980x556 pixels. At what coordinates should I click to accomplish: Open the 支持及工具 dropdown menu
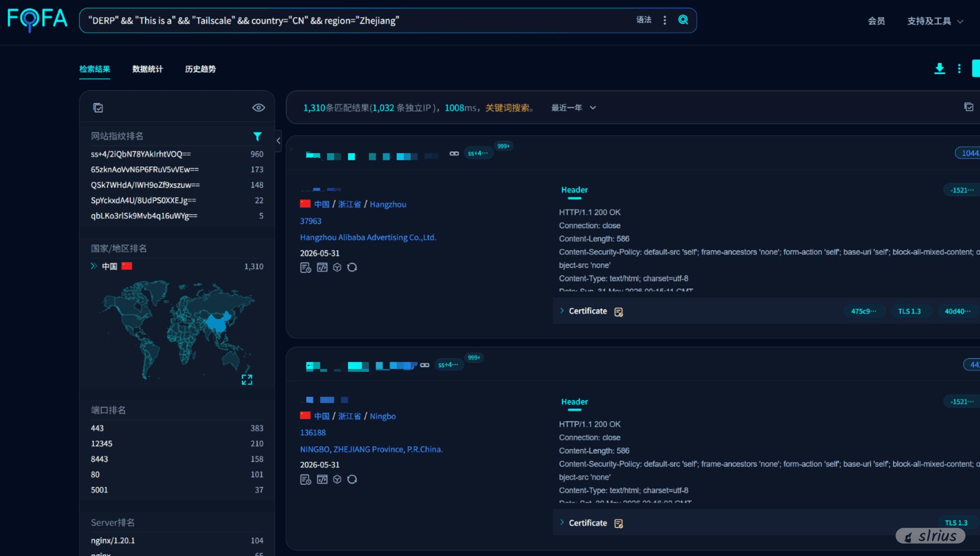pos(935,21)
